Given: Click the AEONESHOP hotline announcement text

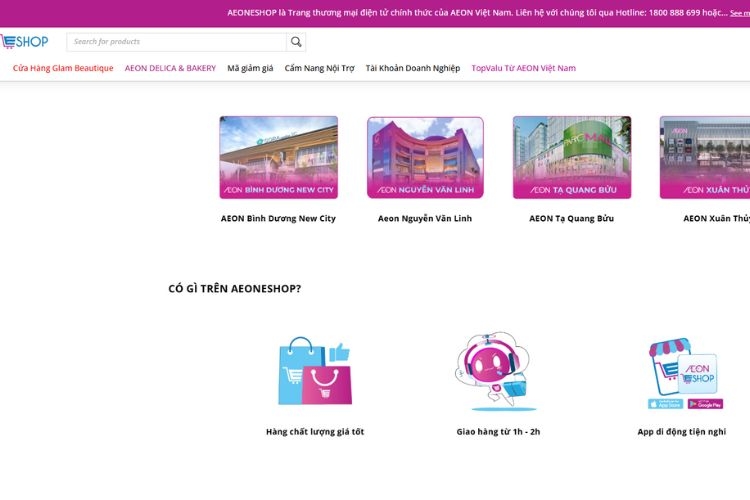Looking at the screenshot, I should (x=477, y=13).
